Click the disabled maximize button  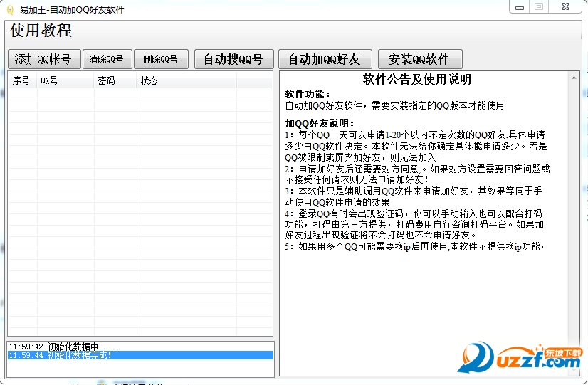click(539, 6)
